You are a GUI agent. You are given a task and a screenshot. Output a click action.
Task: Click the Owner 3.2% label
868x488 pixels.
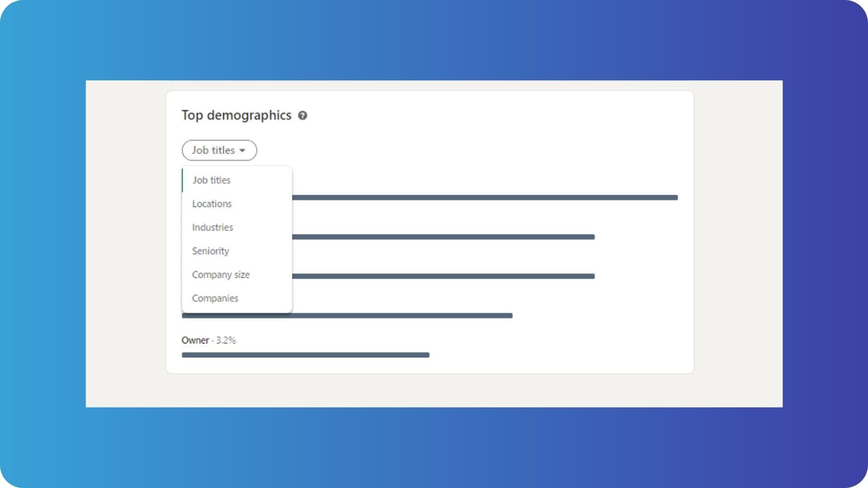point(208,340)
